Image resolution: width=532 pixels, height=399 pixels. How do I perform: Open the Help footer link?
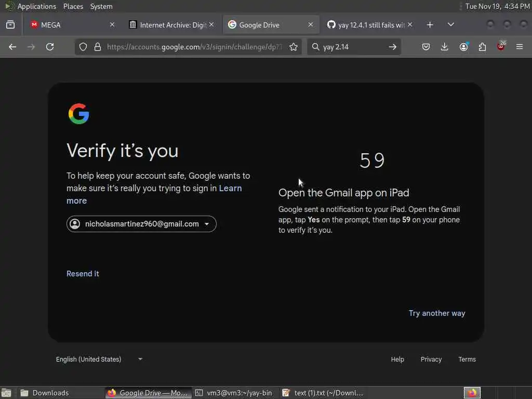(x=397, y=360)
